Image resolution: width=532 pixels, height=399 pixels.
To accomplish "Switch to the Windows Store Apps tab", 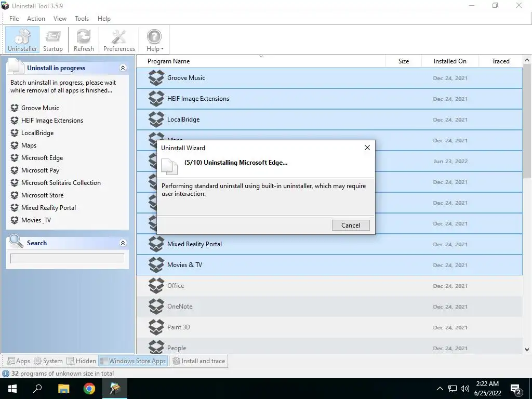I will [133, 361].
